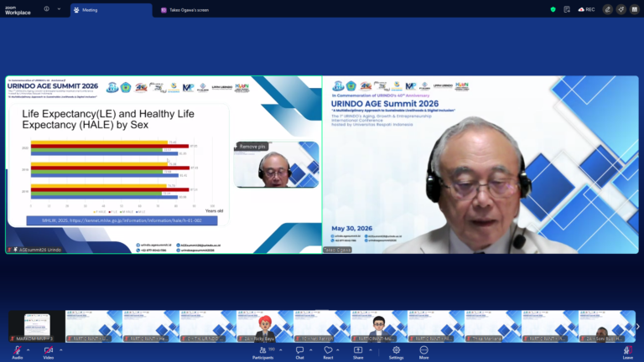Expand participants options arrow
Image resolution: width=644 pixels, height=362 pixels.
[281, 350]
